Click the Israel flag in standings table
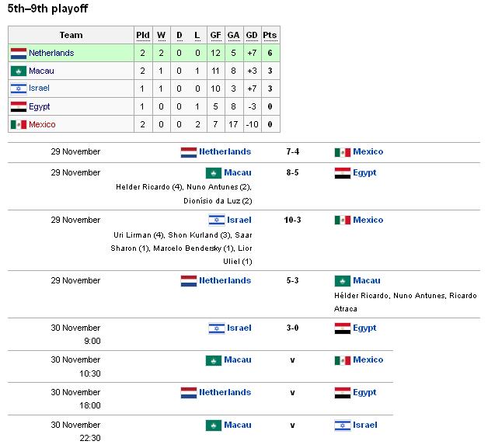 click(19, 89)
